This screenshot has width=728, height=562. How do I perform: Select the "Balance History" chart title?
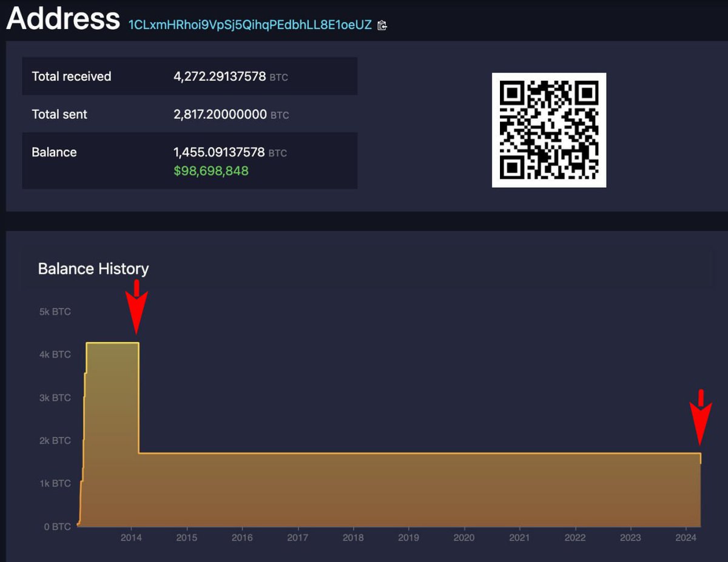coord(93,269)
